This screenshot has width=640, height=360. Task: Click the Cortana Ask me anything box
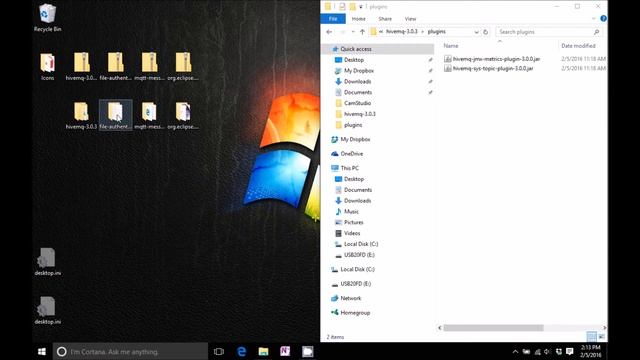tap(130, 351)
